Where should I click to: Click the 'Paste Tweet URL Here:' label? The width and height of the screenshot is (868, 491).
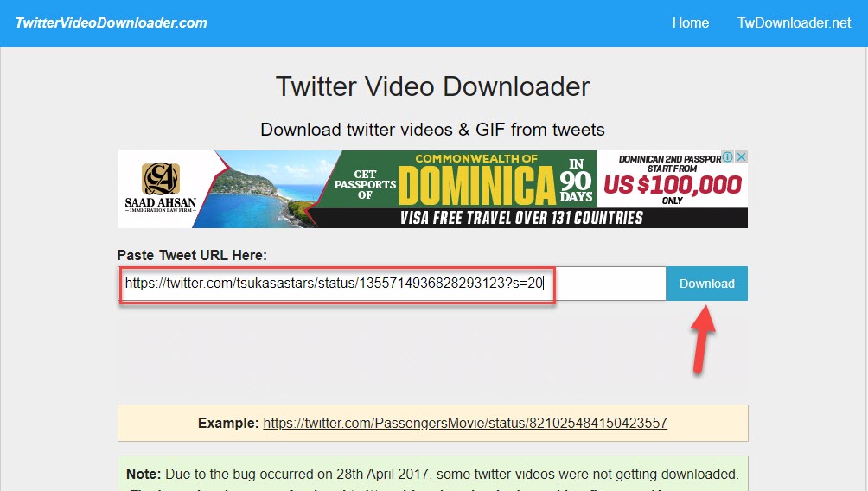[192, 255]
